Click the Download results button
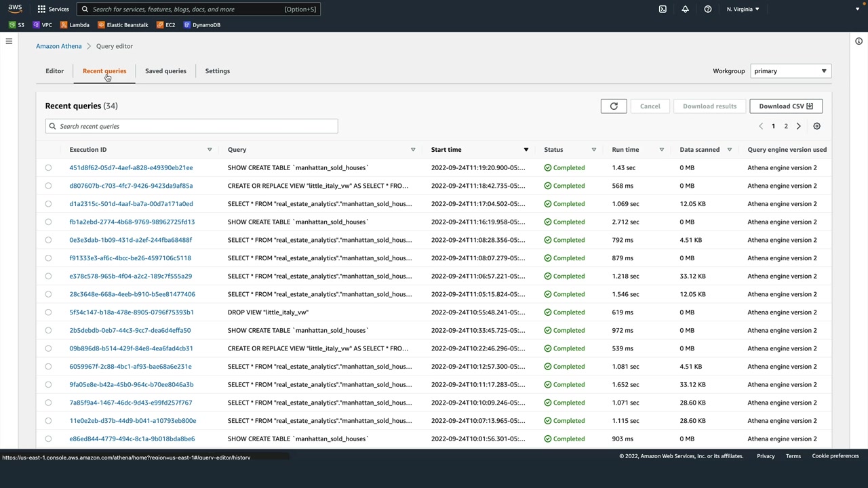868x488 pixels. click(x=709, y=106)
